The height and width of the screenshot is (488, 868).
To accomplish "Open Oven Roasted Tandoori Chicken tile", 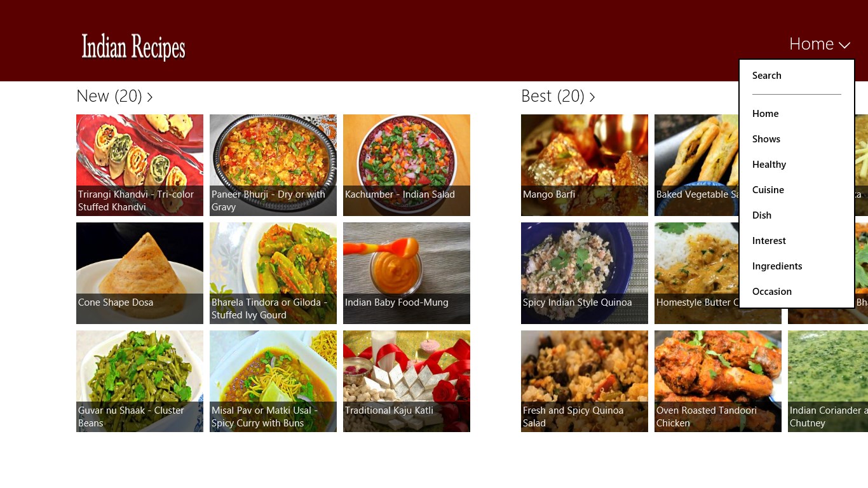I will click(718, 381).
